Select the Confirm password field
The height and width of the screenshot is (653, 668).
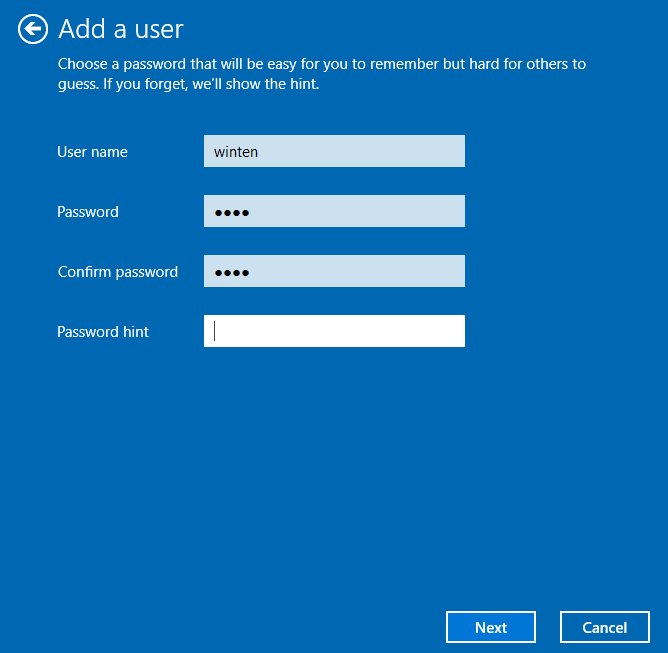pyautogui.click(x=334, y=271)
